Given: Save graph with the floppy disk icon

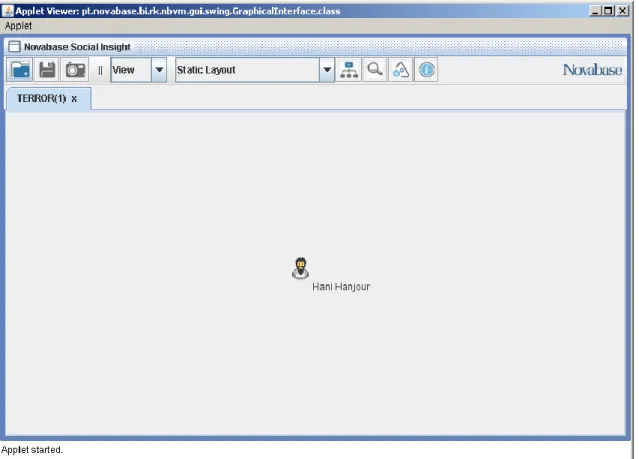Looking at the screenshot, I should (x=47, y=70).
